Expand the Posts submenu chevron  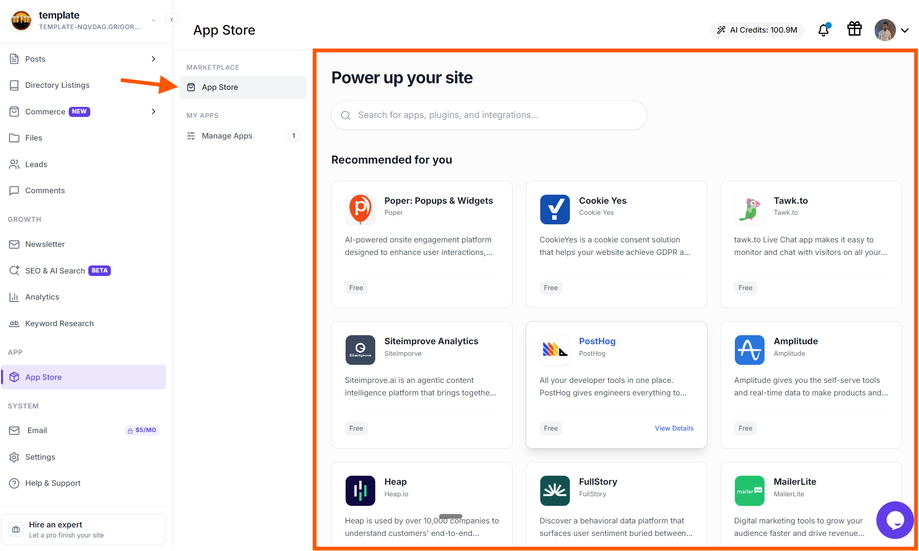coord(154,59)
